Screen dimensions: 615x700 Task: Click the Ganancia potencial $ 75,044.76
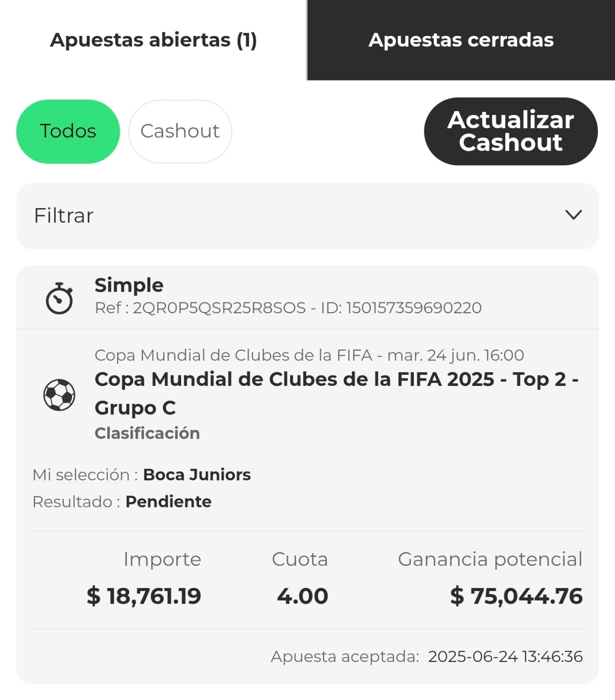(516, 596)
